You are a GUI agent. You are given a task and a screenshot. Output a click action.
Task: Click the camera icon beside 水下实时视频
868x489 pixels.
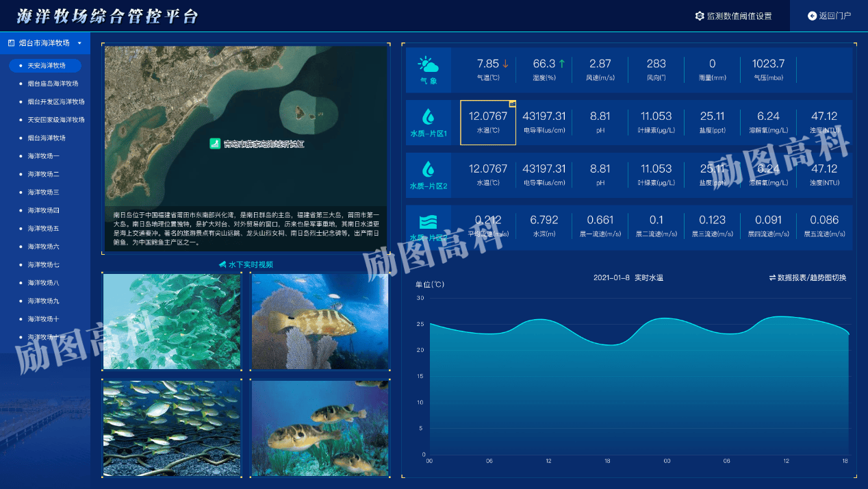(222, 264)
